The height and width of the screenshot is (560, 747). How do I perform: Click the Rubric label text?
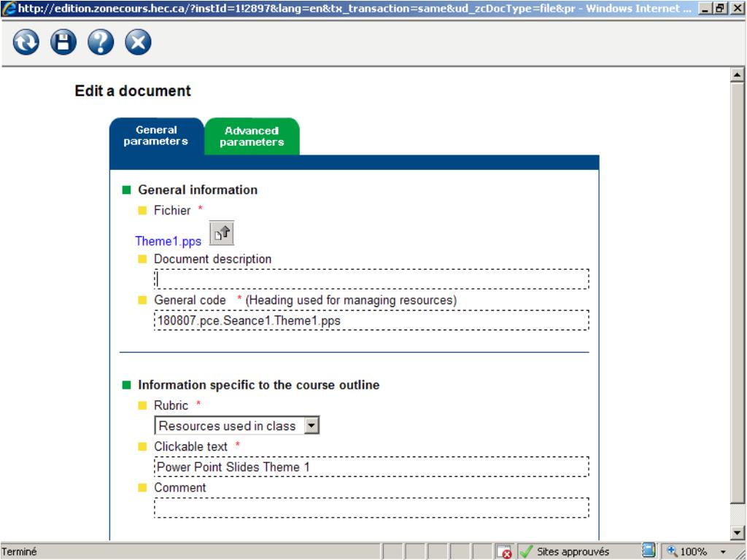(x=171, y=405)
